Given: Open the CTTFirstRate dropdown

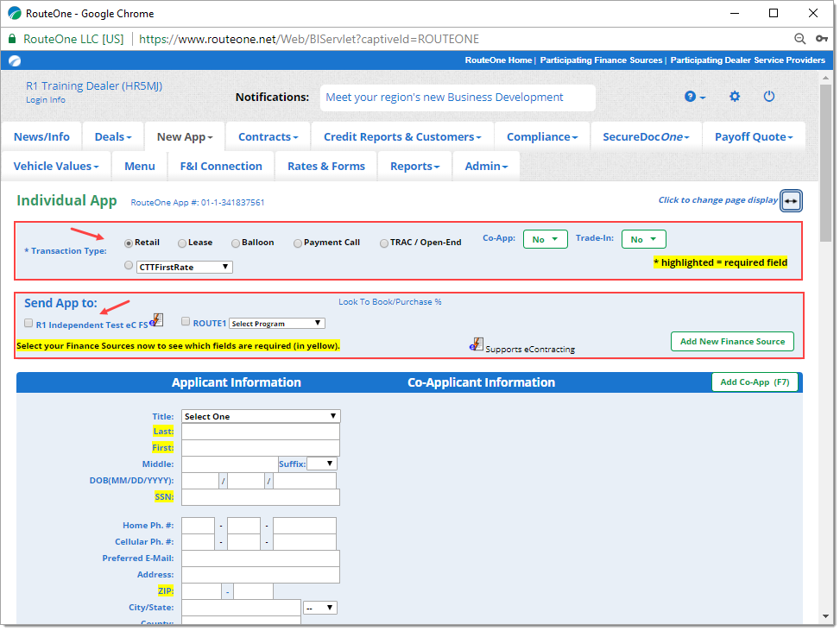Looking at the screenshot, I should [184, 267].
